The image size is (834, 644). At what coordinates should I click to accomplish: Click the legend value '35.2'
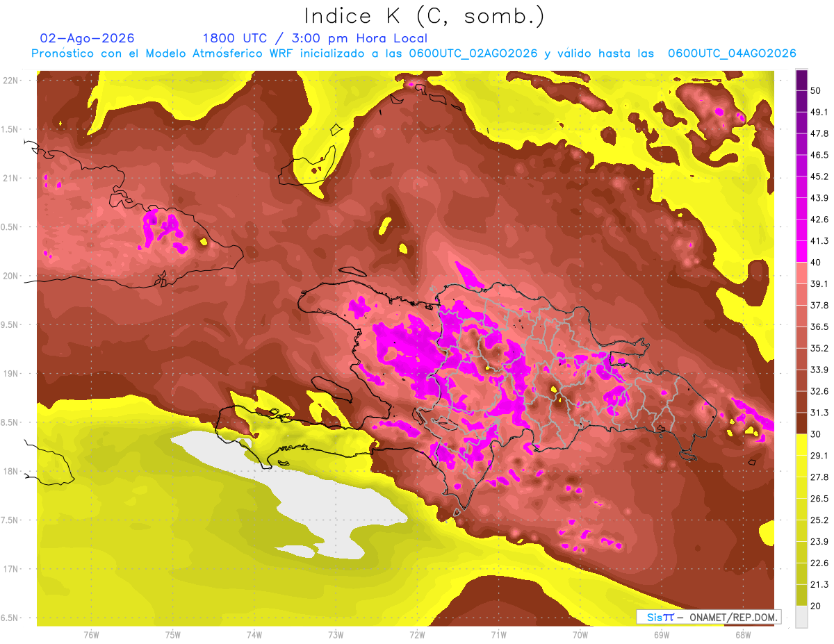tap(819, 348)
